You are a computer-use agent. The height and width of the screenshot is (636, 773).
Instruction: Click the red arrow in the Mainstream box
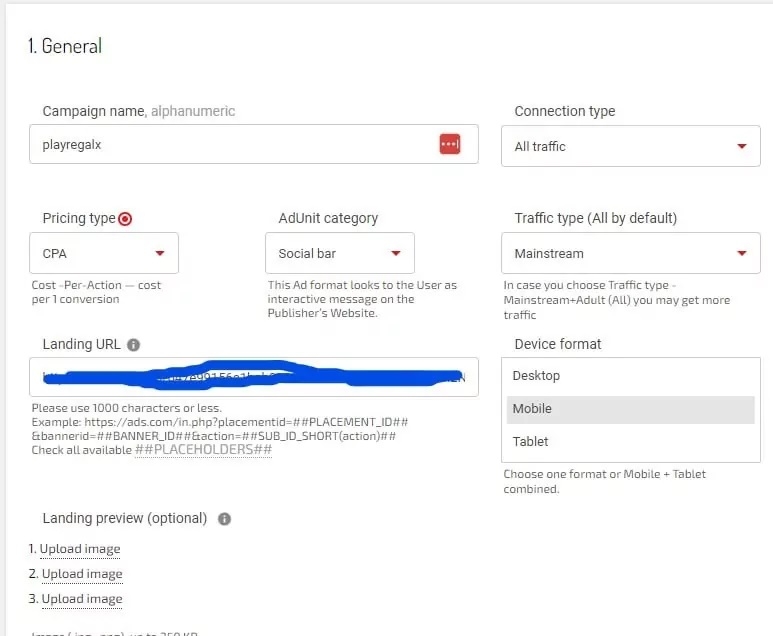pos(741,254)
